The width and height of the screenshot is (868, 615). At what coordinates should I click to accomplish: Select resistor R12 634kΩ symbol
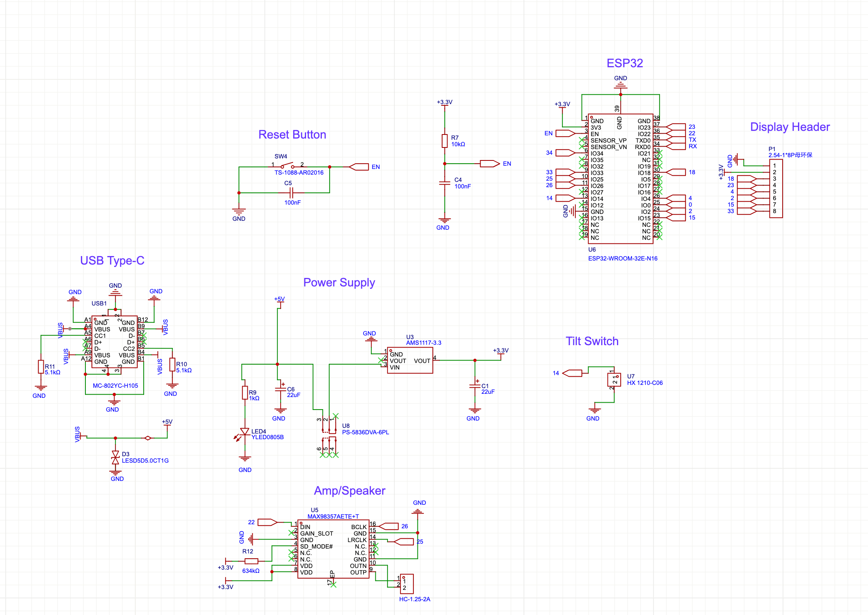[x=251, y=561]
